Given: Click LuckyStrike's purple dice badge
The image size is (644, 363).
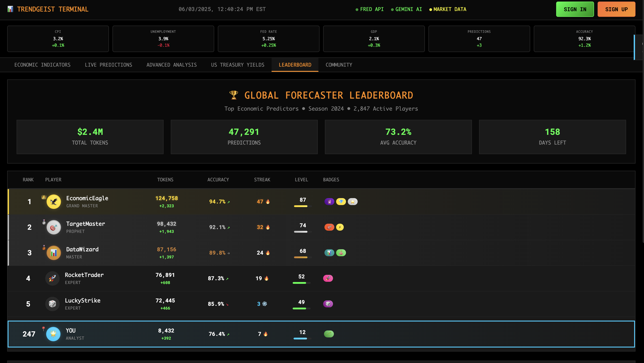Looking at the screenshot, I should tap(328, 304).
